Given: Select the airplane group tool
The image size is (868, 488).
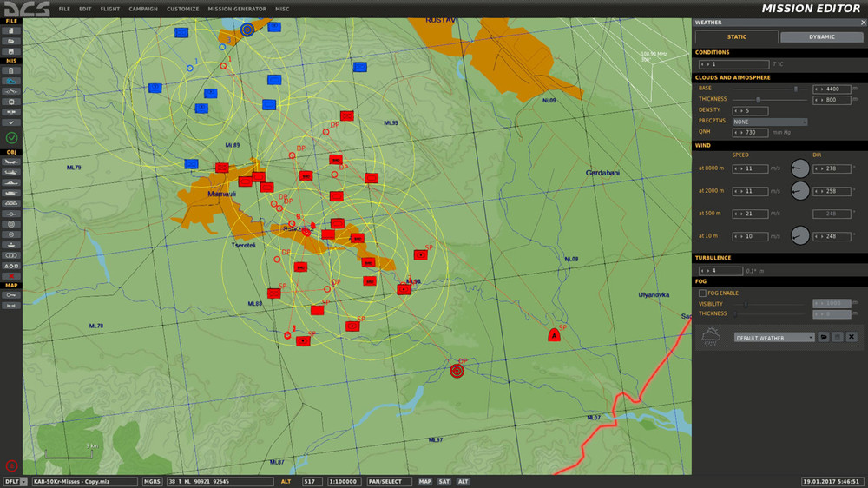Looking at the screenshot, I should tap(11, 162).
